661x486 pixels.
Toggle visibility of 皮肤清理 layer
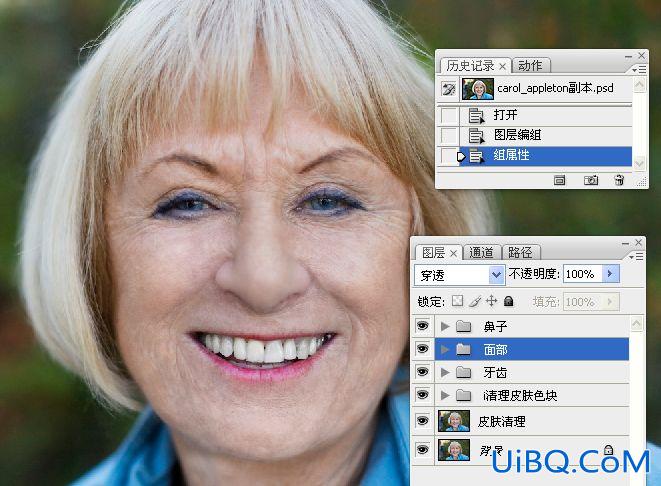pos(422,421)
